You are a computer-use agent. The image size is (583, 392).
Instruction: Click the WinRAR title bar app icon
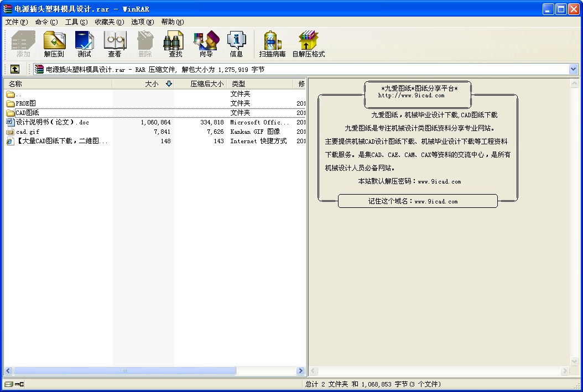pos(7,8)
